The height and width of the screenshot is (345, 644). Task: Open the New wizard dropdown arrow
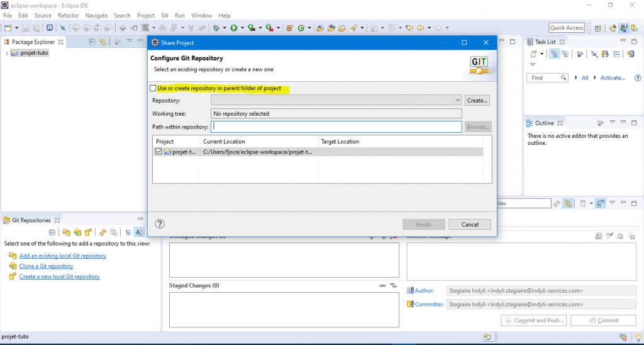(16, 28)
